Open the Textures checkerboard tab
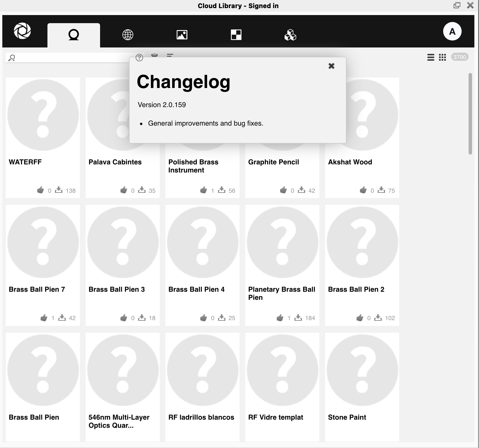The image size is (479, 448). coord(236,35)
